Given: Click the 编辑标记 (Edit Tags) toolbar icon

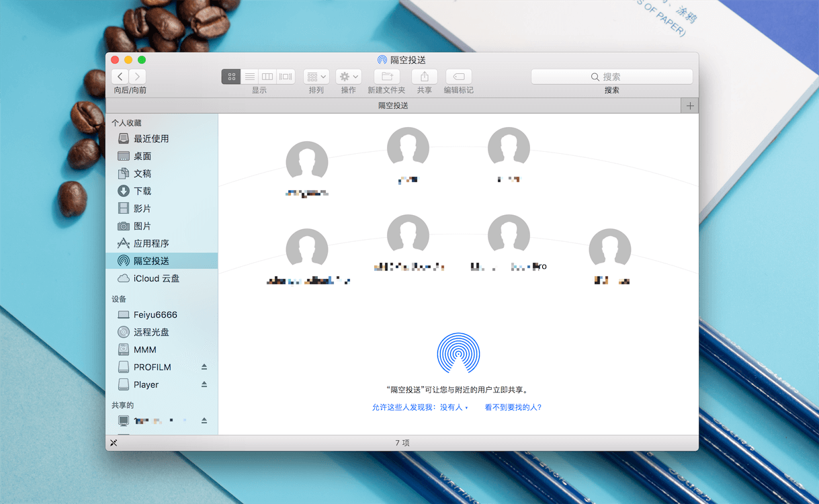Looking at the screenshot, I should pyautogui.click(x=458, y=77).
